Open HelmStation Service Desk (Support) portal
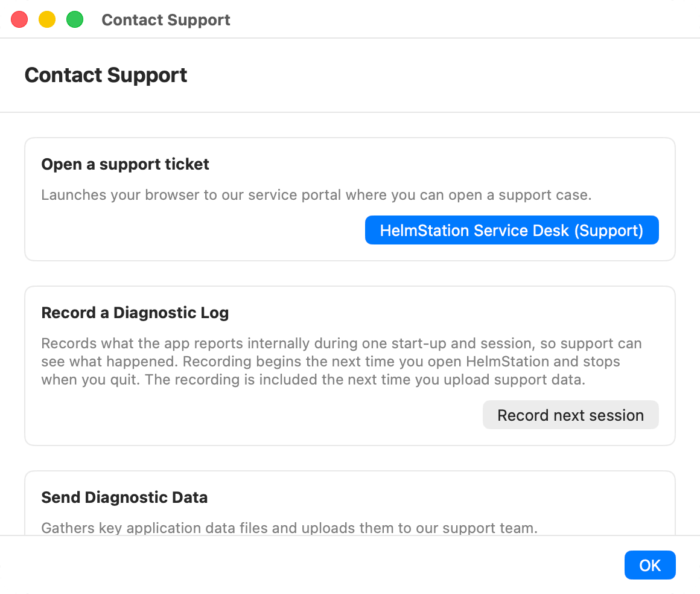 pyautogui.click(x=512, y=230)
